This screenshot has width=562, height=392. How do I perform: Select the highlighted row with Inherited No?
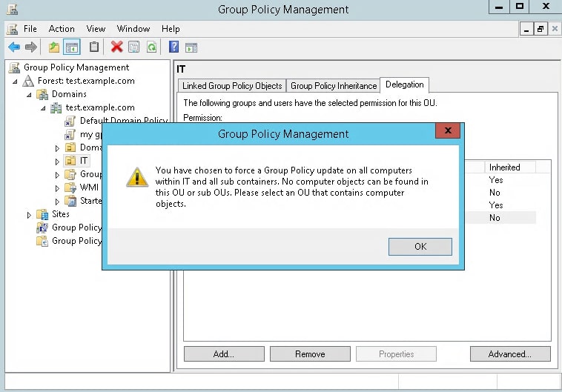pyautogui.click(x=500, y=218)
